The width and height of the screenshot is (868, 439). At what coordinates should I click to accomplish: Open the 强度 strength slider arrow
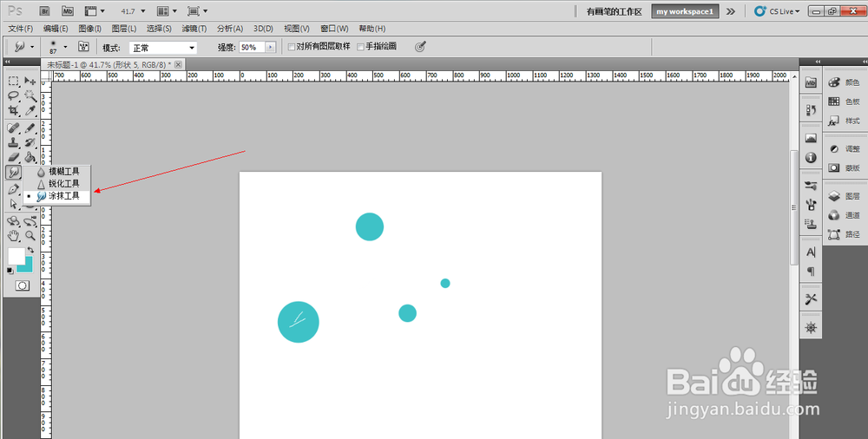[270, 48]
